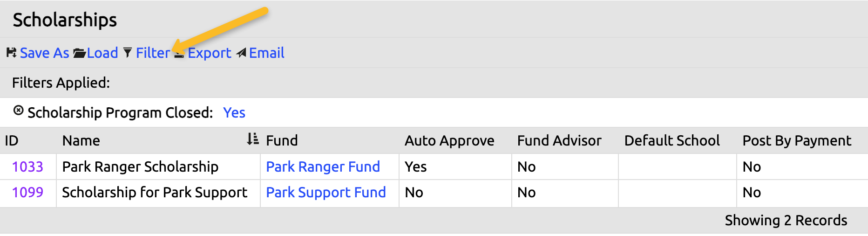Click the Export link
The width and height of the screenshot is (868, 236).
[x=210, y=53]
